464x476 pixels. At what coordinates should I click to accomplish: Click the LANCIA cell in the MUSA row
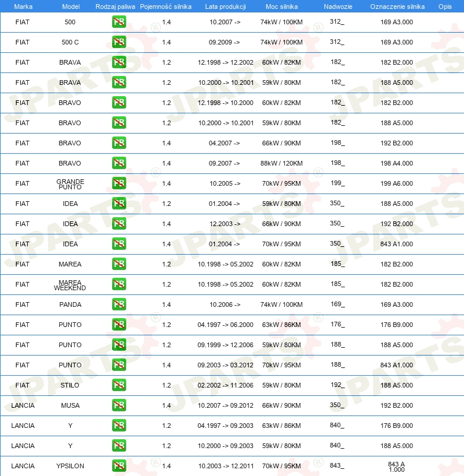click(x=23, y=405)
